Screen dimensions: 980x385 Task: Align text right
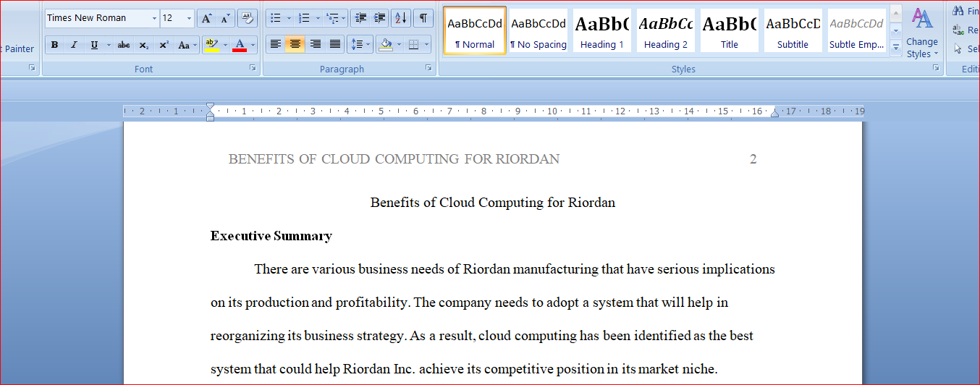(315, 45)
